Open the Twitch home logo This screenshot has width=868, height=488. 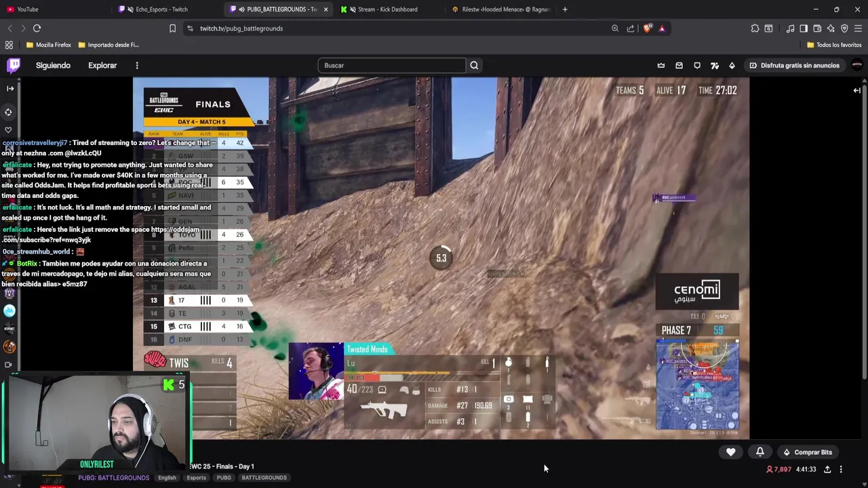pyautogui.click(x=14, y=65)
